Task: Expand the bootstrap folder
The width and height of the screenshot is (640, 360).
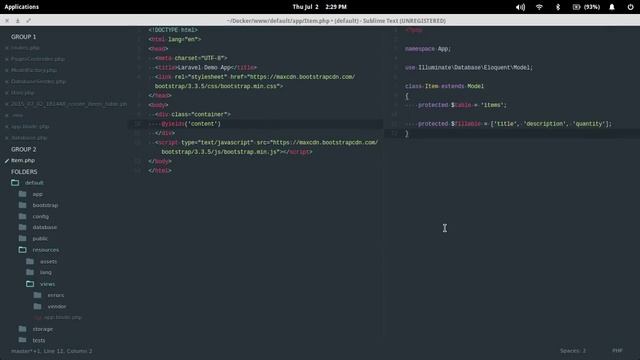Action: tap(45, 205)
